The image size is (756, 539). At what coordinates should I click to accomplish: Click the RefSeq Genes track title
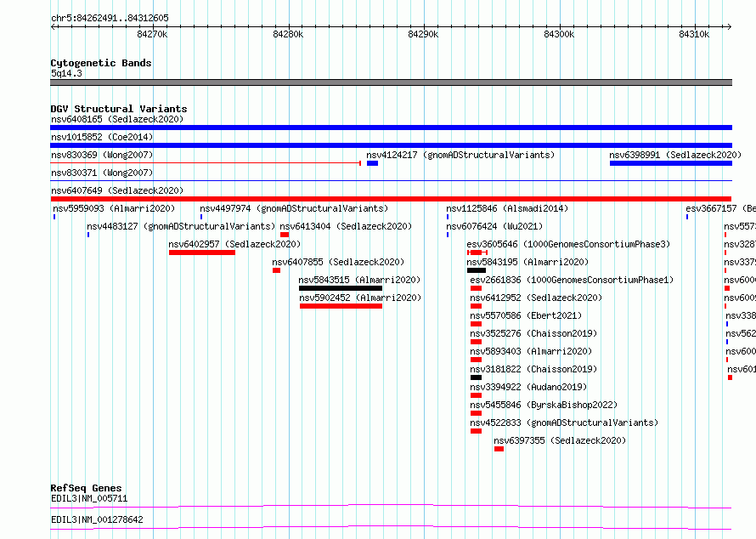coord(86,488)
